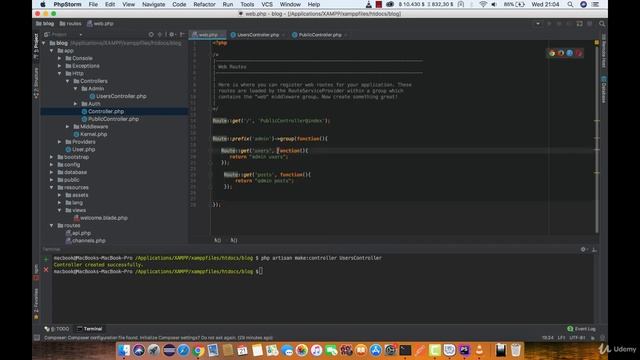Screen dimensions: 640x360
Task: Add new terminal session with plus icon
Action: pos(46,259)
